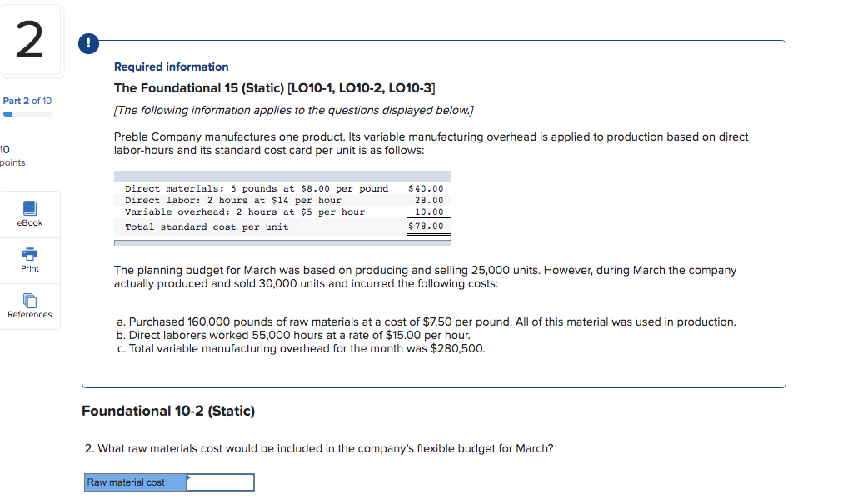This screenshot has width=858, height=504.
Task: Click the eBook sidebar panel
Action: coord(30,213)
